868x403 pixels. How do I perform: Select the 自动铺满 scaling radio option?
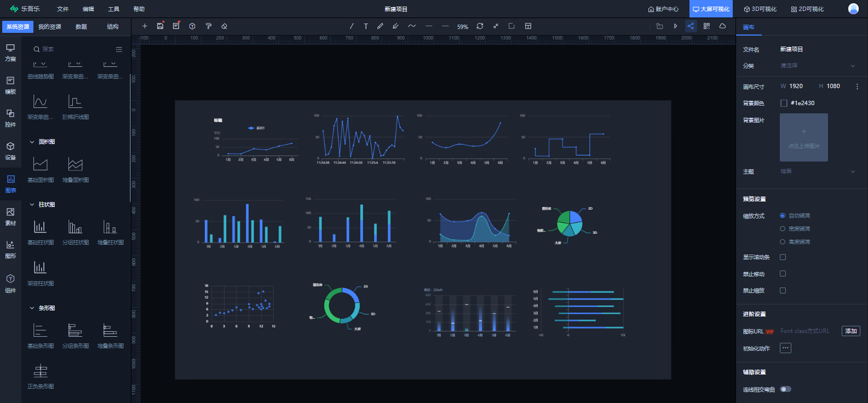tap(783, 216)
